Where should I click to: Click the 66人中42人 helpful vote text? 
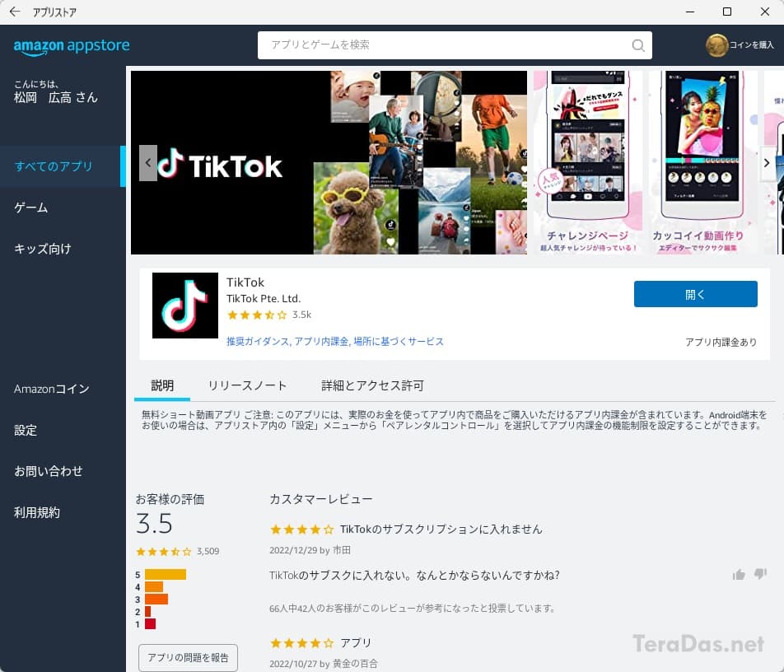click(x=412, y=609)
